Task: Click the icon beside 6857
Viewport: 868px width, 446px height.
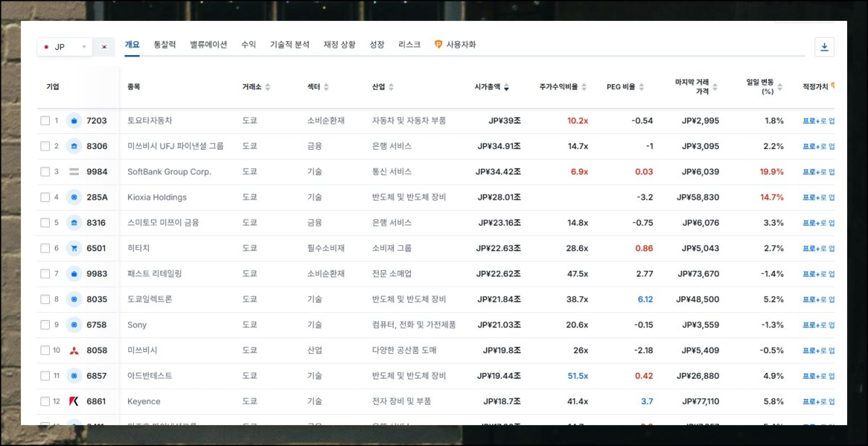Action: 74,376
